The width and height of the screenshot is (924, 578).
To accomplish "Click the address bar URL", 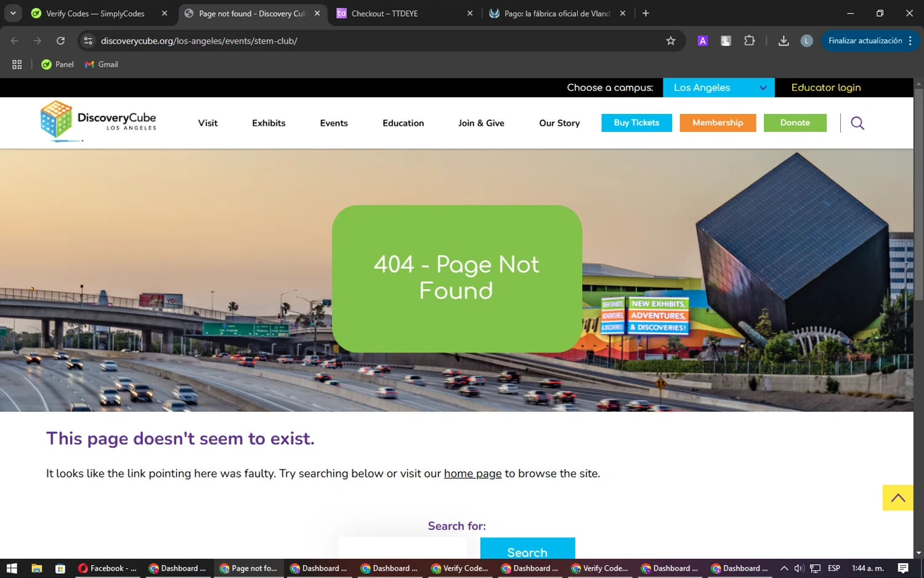I will 199,41.
